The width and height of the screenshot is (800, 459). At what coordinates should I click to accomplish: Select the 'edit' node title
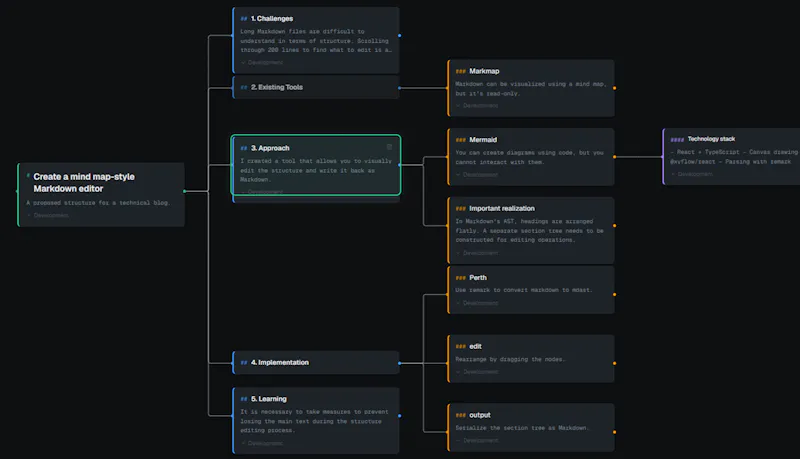[x=476, y=346]
